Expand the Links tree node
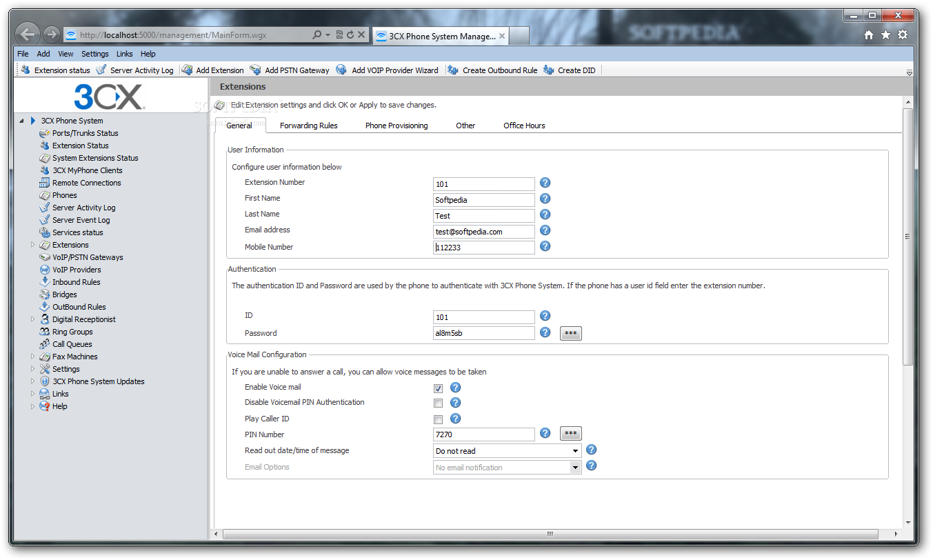Screen dimensions: 933x560 coord(32,394)
